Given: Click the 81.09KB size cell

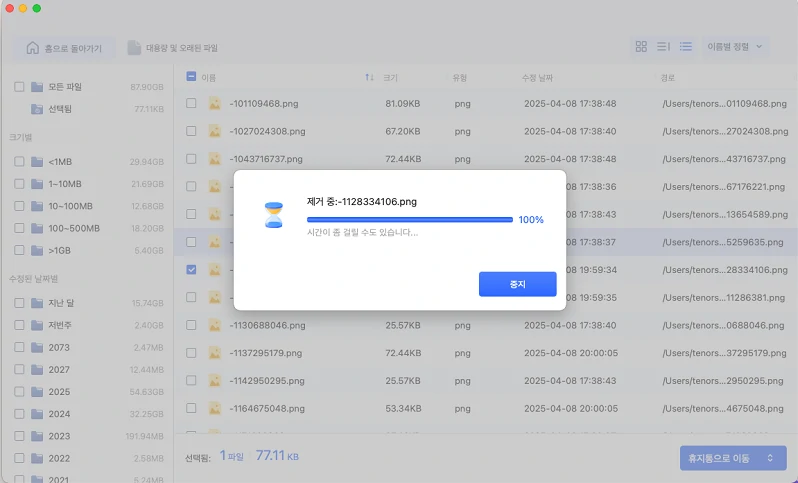Looking at the screenshot, I should click(x=403, y=103).
